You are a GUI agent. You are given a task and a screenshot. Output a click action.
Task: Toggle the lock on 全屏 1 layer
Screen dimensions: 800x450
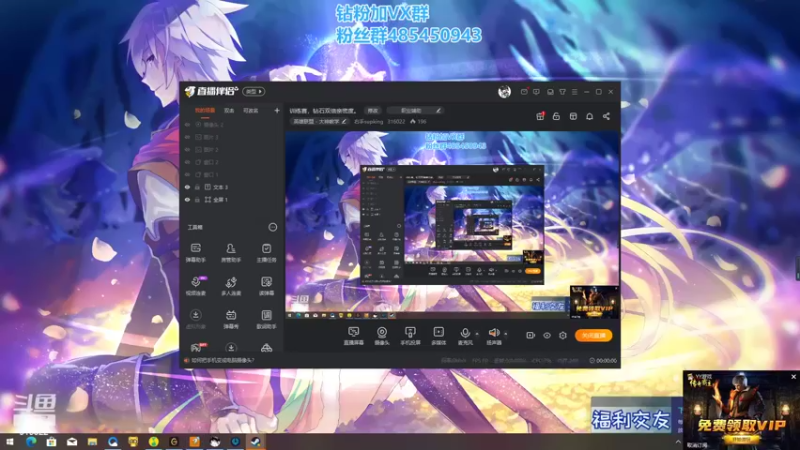click(x=197, y=199)
